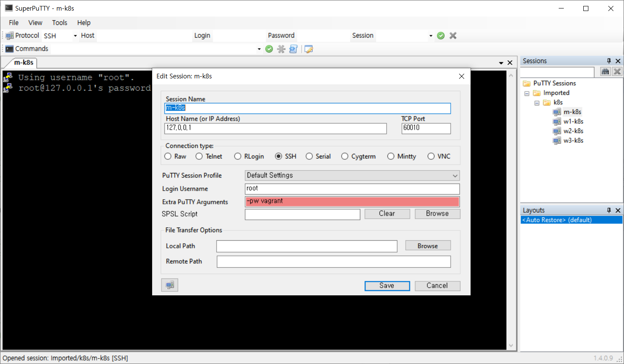Open the File menu
624x364 pixels.
click(x=14, y=22)
